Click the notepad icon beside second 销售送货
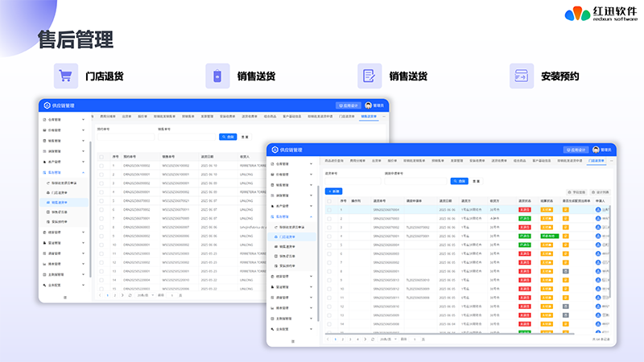The width and height of the screenshot is (644, 362). point(369,76)
